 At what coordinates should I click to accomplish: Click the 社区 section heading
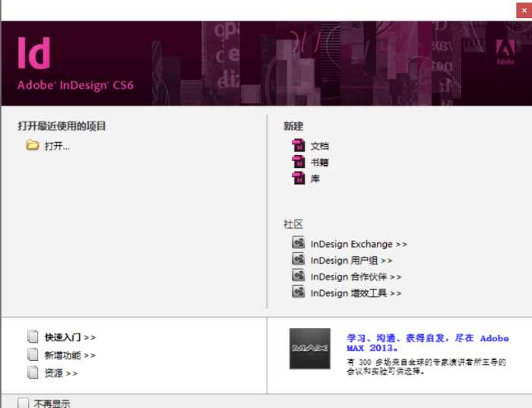click(293, 224)
